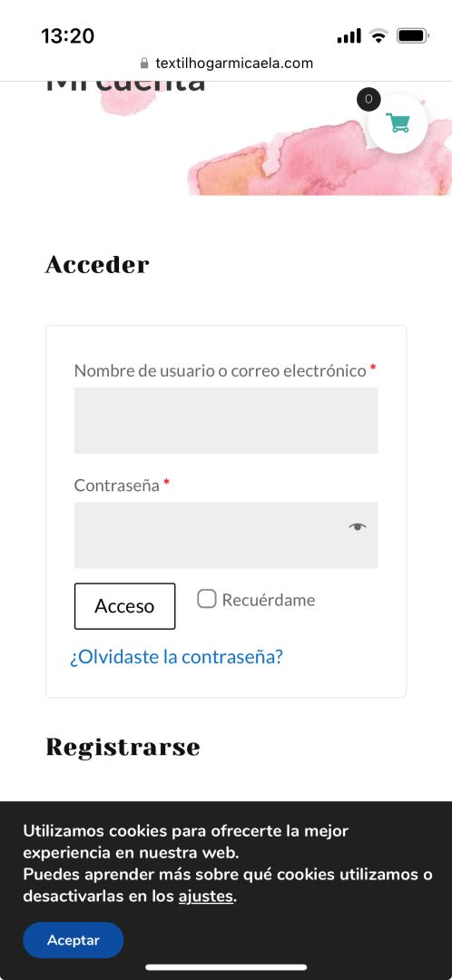This screenshot has height=980, width=452.
Task: Accept cookies with the Aceptar button
Action: tap(74, 940)
